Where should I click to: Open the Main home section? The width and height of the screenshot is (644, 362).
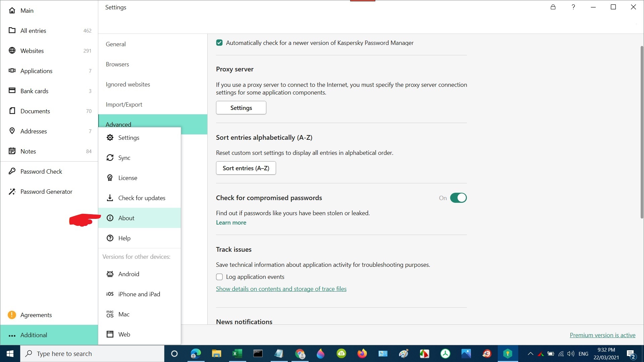49,10
